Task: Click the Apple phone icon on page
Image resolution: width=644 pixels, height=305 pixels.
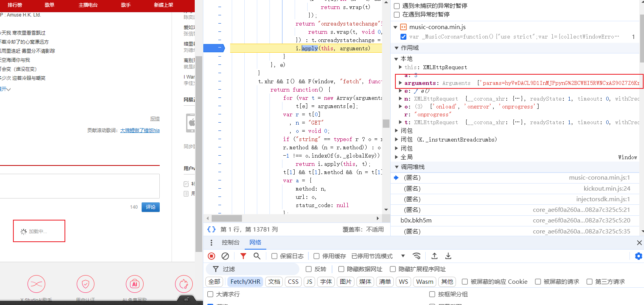Action: click(190, 123)
